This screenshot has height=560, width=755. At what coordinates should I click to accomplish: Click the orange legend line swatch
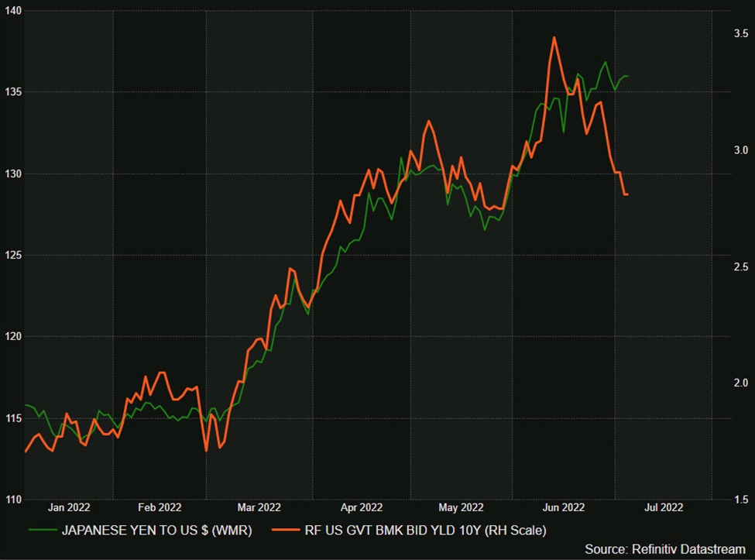point(287,530)
